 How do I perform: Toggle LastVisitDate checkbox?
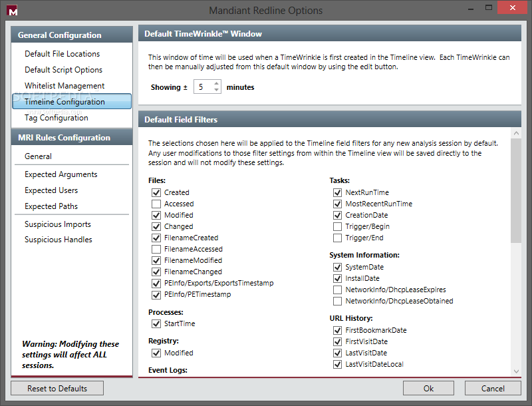pyautogui.click(x=337, y=353)
